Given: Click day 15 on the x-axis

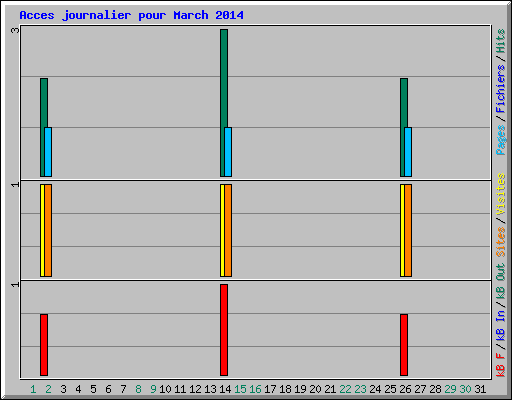Looking at the screenshot, I should (240, 389).
